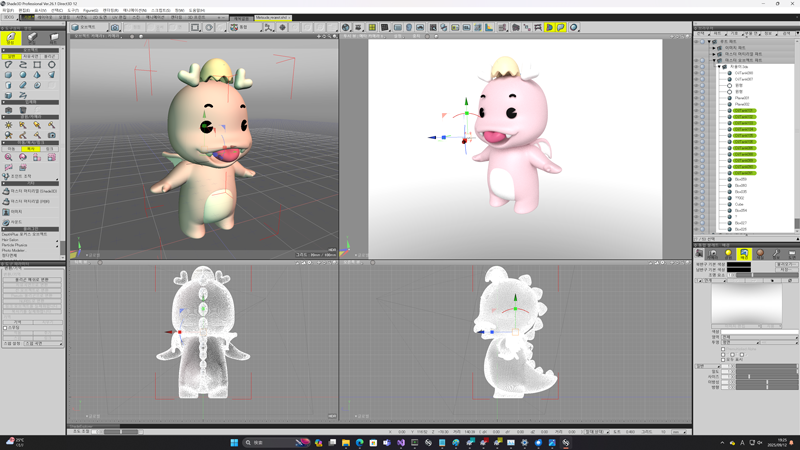Select Plane002 in the object browser
This screenshot has height=450, width=800.
742,104
